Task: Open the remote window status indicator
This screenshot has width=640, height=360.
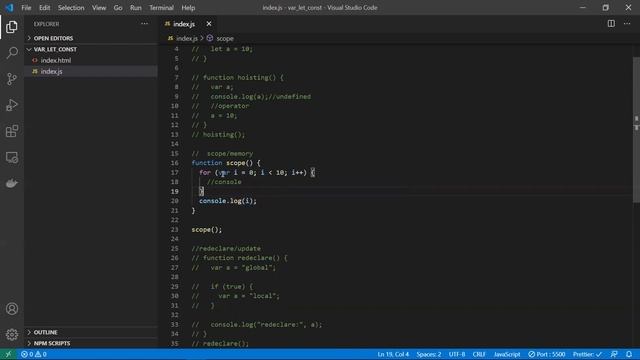Action: [8, 354]
